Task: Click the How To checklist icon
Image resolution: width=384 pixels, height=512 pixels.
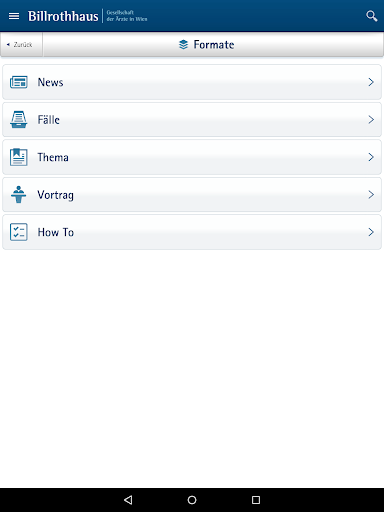Action: pos(19,232)
